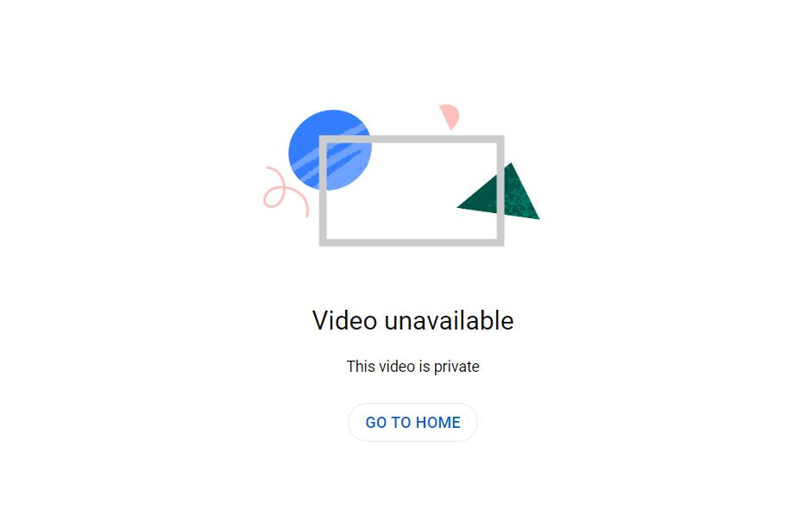Click the word "unavailable" in the heading

[x=449, y=321]
